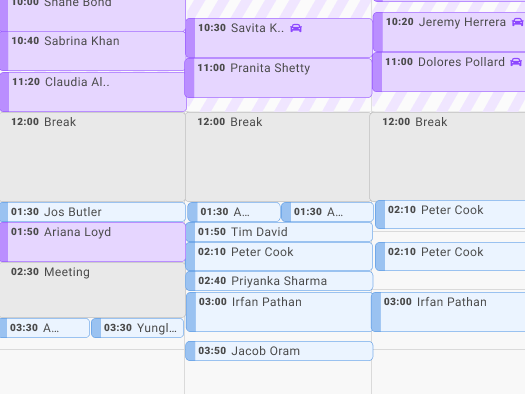Open the 02:30 Meeting block
Image resolution: width=525 pixels, height=394 pixels.
pyautogui.click(x=93, y=290)
